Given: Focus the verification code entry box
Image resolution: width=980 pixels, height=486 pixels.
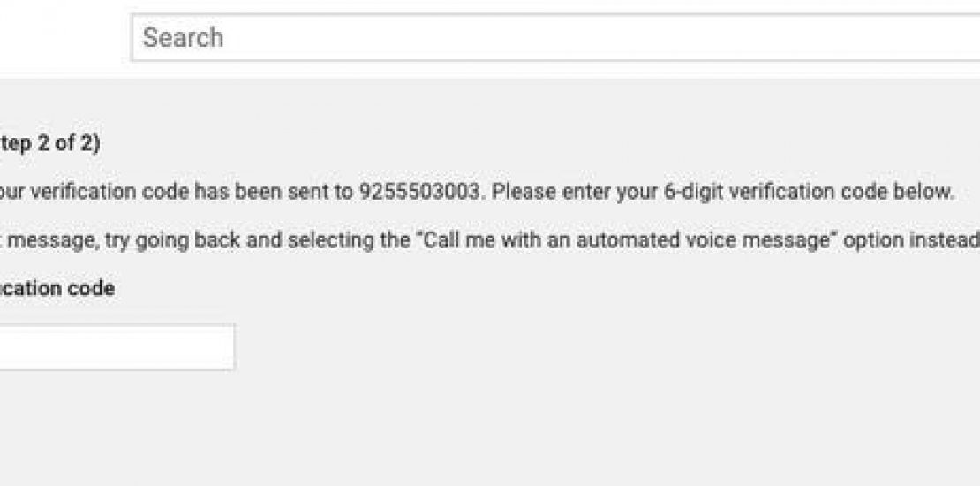Looking at the screenshot, I should [117, 346].
